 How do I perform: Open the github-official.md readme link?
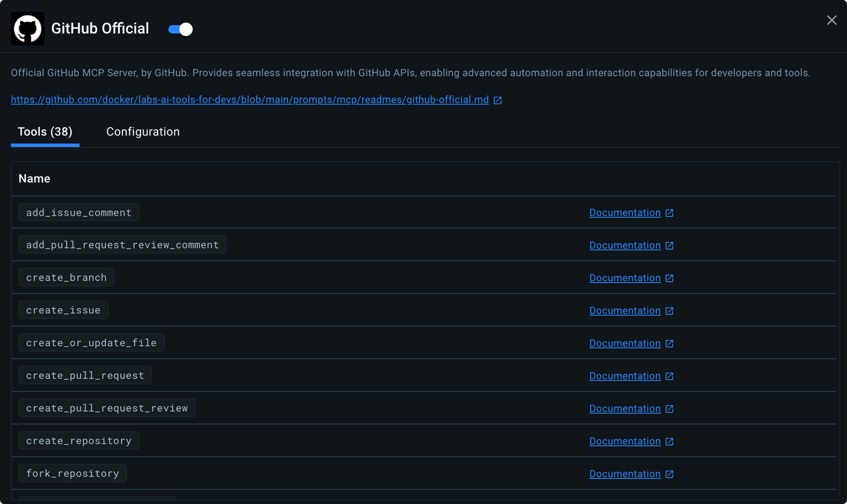(x=250, y=100)
